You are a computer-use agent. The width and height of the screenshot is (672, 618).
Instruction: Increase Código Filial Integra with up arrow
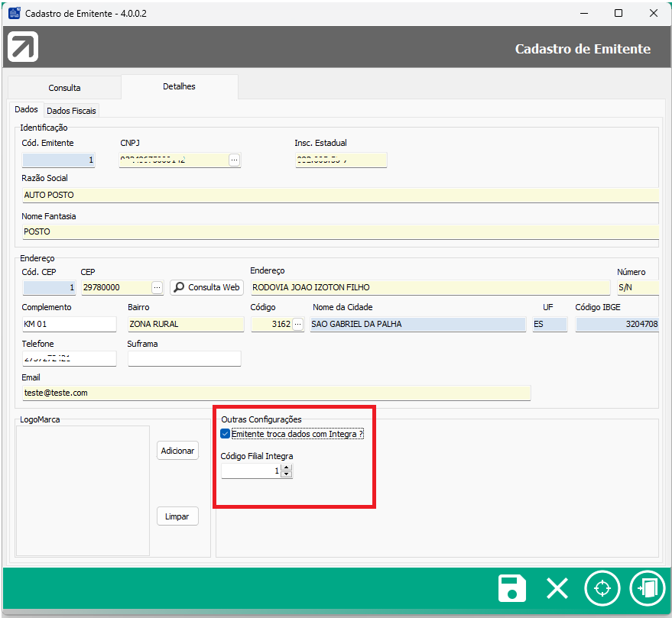(286, 468)
